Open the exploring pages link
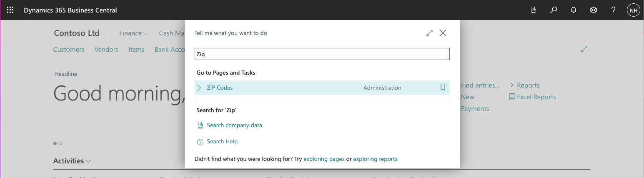644x178 pixels. 324,159
